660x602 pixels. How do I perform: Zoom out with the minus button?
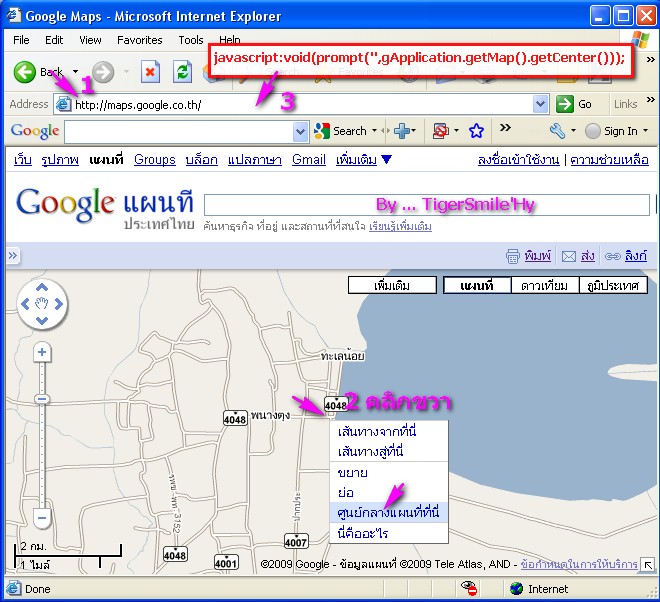point(42,518)
